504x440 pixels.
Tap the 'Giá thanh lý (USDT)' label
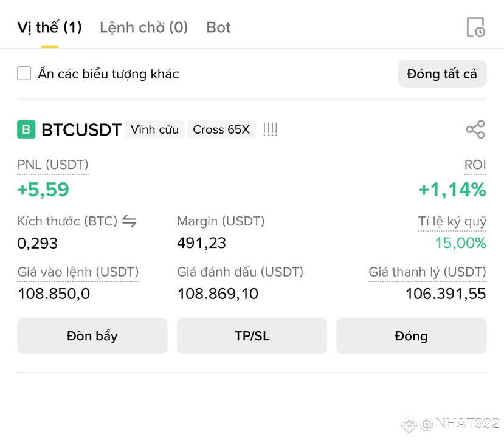(x=427, y=272)
